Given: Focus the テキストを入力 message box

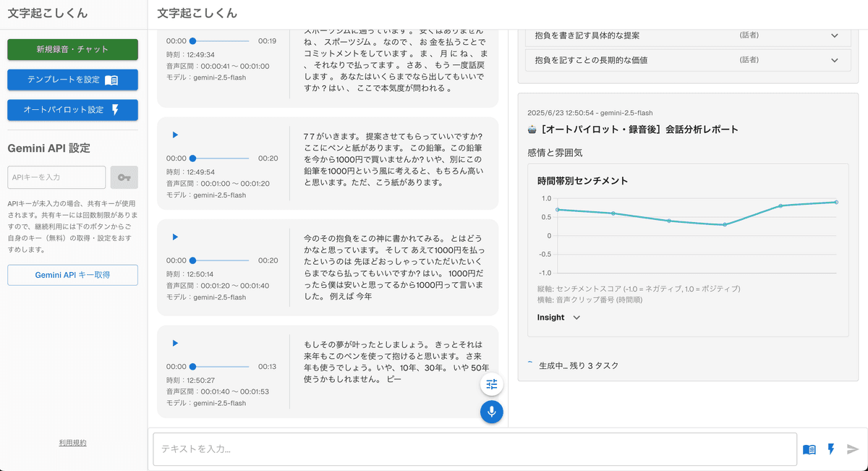Looking at the screenshot, I should pyautogui.click(x=475, y=449).
